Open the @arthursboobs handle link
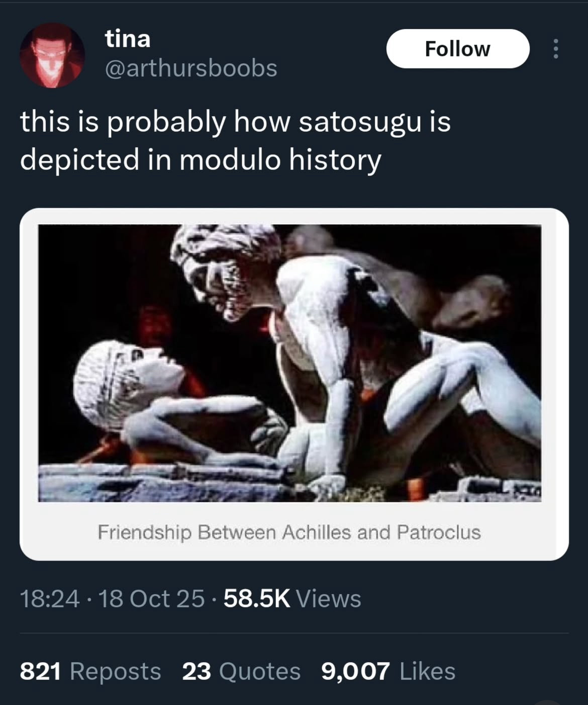Viewport: 588px width, 705px height. [x=191, y=68]
